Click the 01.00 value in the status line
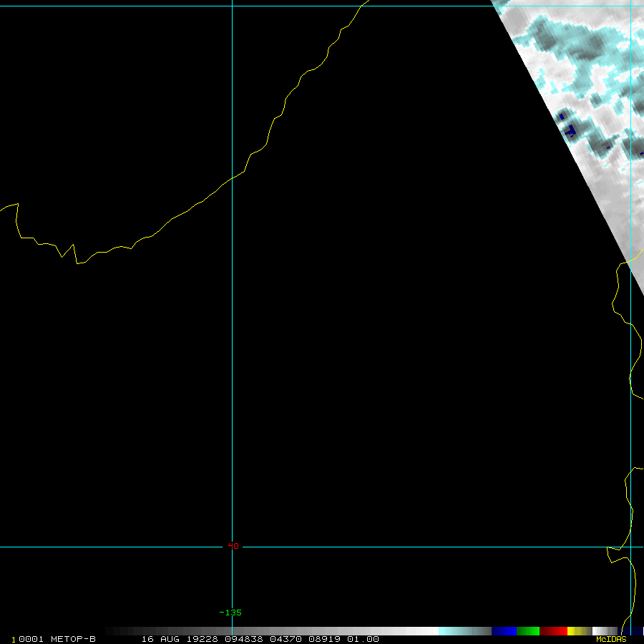Screen dimensions: 644x644 (364, 639)
